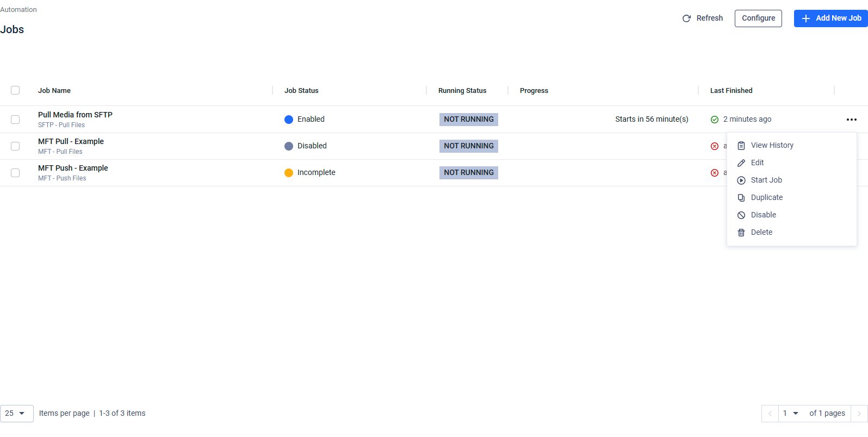
Task: Sort by the Job Status column header
Action: click(x=301, y=91)
